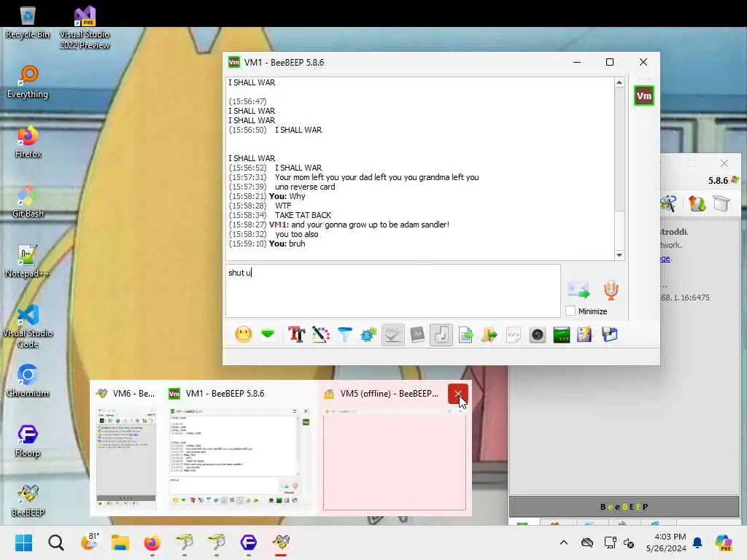
Task: Open the chat font selector (TT icon)
Action: [x=296, y=335]
